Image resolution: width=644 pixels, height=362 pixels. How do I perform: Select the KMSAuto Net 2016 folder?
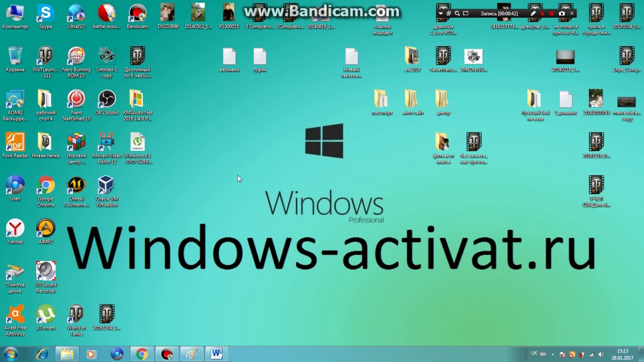pos(137,106)
